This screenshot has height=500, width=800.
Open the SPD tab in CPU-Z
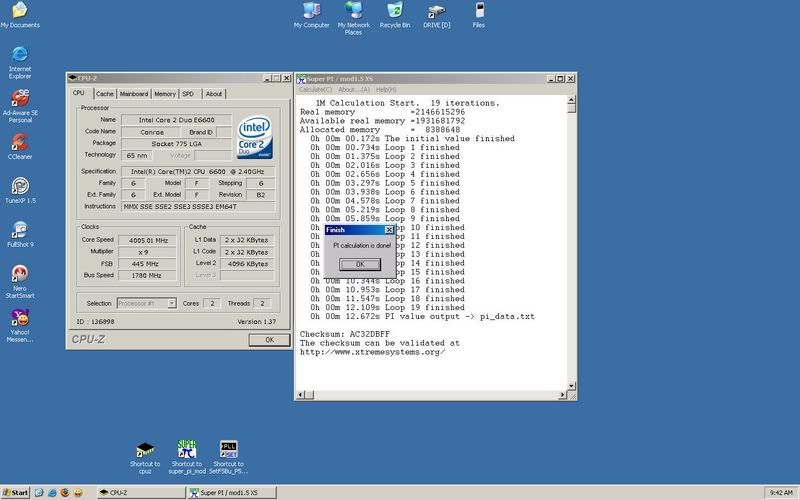tap(188, 94)
